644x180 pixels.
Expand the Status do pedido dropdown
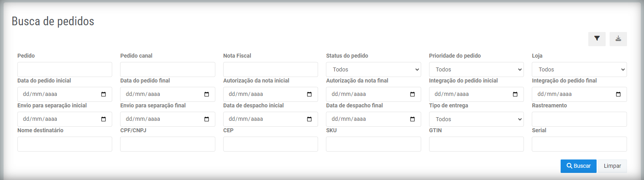pos(373,69)
